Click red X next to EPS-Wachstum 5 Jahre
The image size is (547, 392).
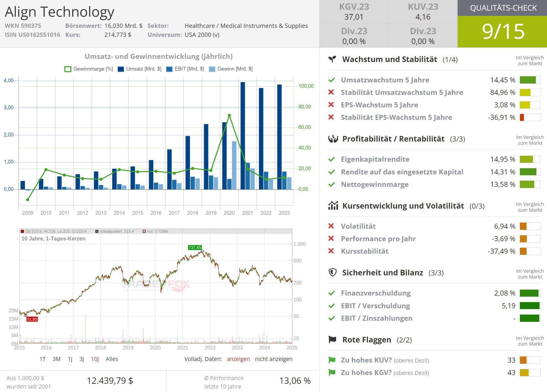(x=331, y=105)
